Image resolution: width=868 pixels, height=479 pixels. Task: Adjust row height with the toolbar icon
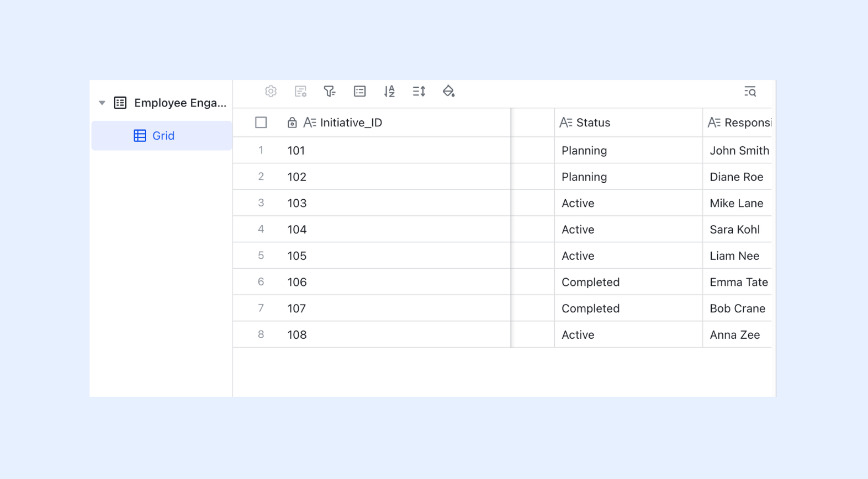pyautogui.click(x=419, y=92)
